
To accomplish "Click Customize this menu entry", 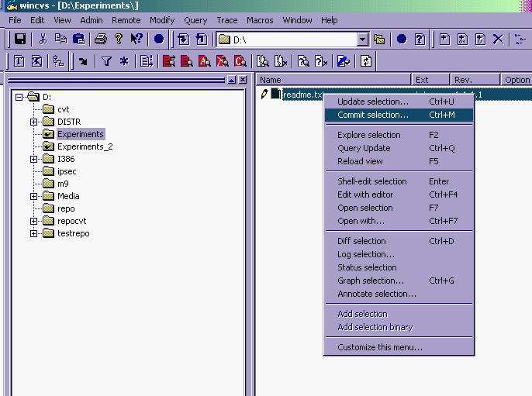I will tap(380, 347).
